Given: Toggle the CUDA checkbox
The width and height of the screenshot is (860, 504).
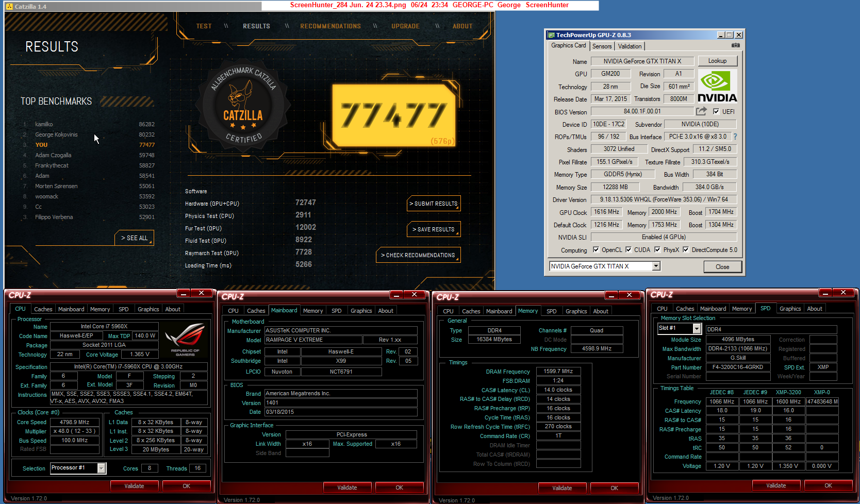Looking at the screenshot, I should pyautogui.click(x=629, y=250).
